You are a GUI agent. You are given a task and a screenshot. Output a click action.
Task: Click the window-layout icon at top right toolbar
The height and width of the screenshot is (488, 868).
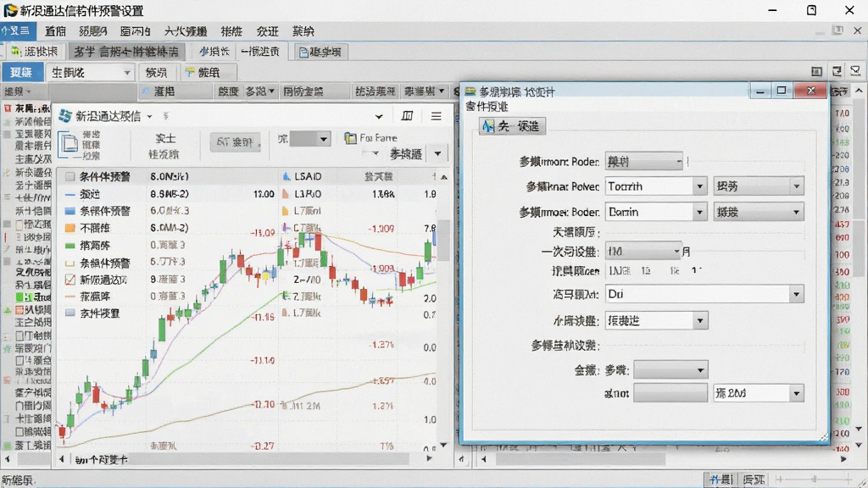(816, 71)
